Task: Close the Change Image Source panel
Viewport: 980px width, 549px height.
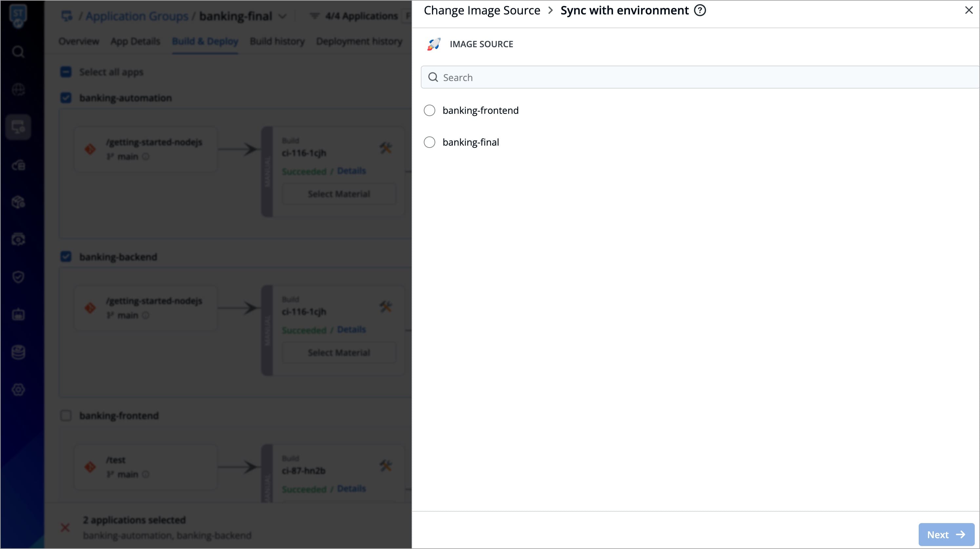Action: [x=969, y=10]
